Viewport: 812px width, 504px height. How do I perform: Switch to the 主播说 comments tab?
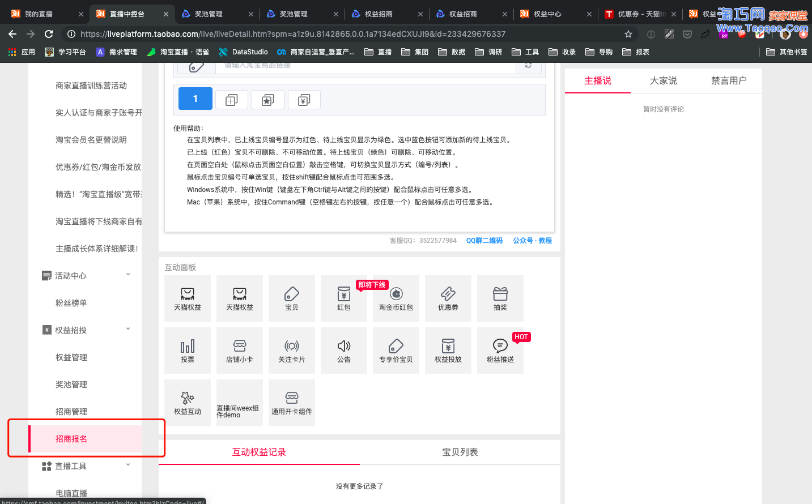point(598,81)
